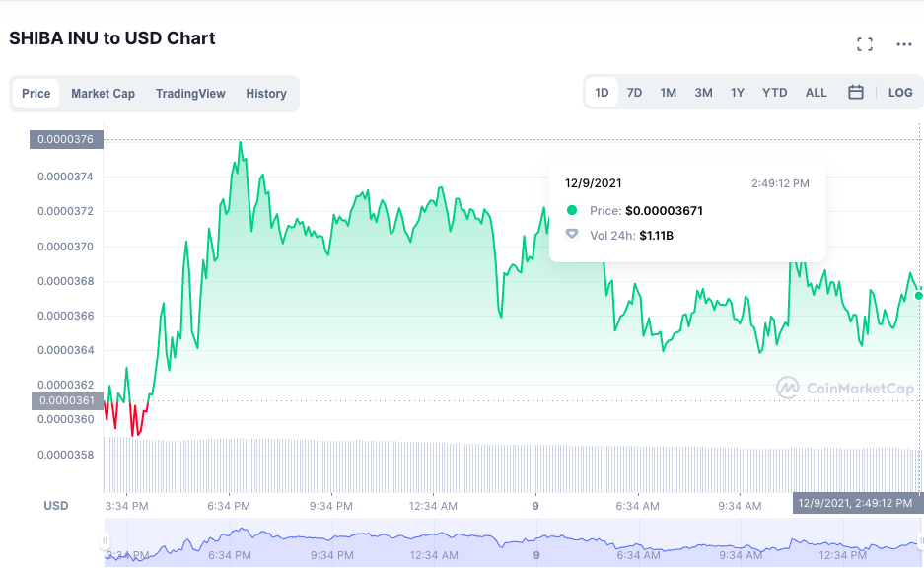Select the 1D time range
This screenshot has width=924, height=570.
coord(602,92)
